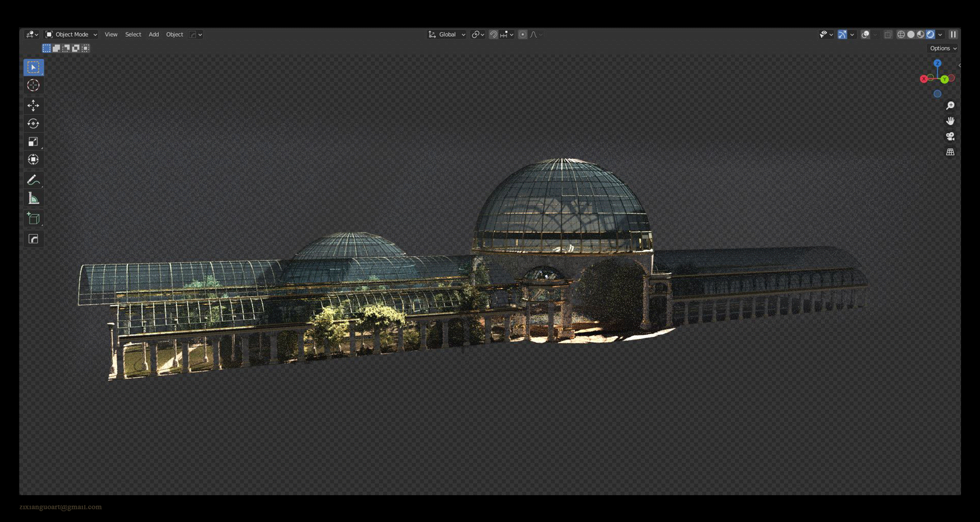The height and width of the screenshot is (522, 980).
Task: Toggle show gizmo button
Action: point(842,35)
